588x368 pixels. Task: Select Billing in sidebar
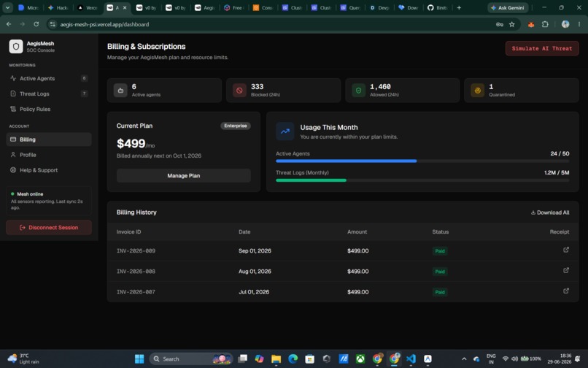(49, 139)
